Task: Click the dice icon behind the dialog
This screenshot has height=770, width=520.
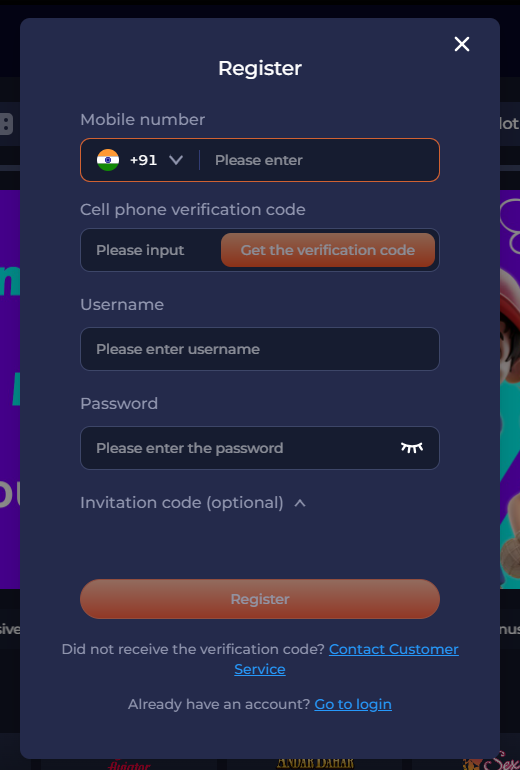Action: pos(6,124)
